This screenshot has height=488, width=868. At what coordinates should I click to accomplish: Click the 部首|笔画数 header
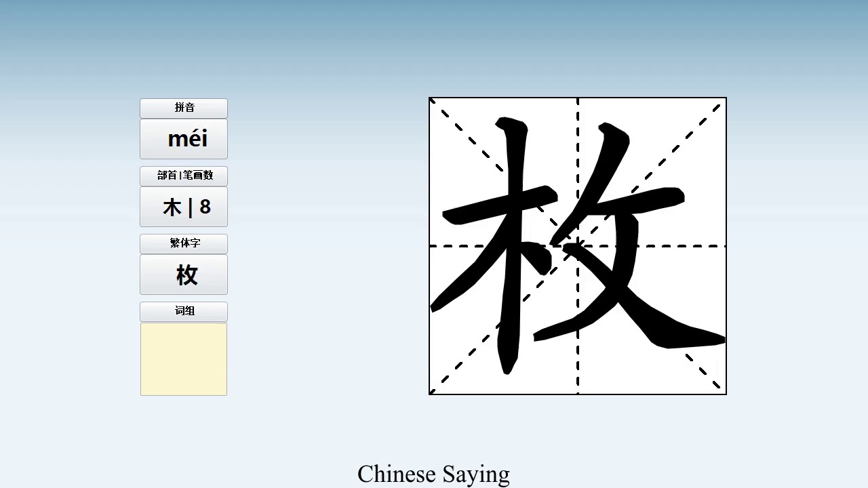coord(184,176)
